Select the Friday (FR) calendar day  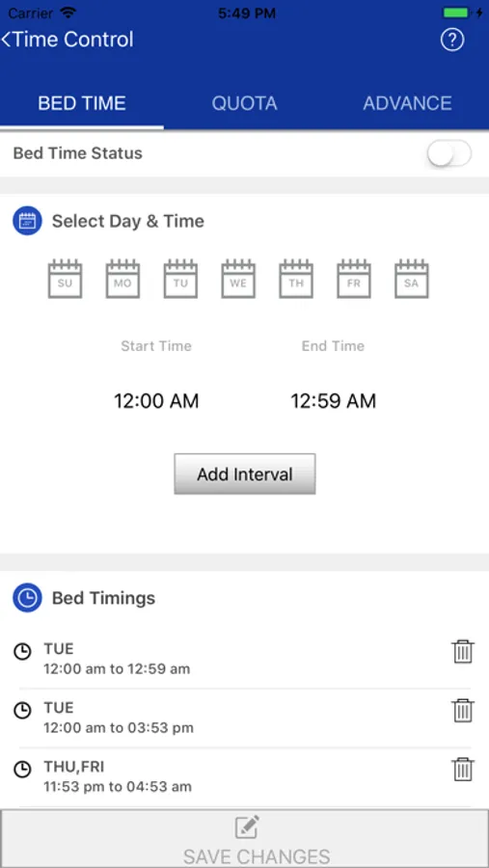coord(354,279)
